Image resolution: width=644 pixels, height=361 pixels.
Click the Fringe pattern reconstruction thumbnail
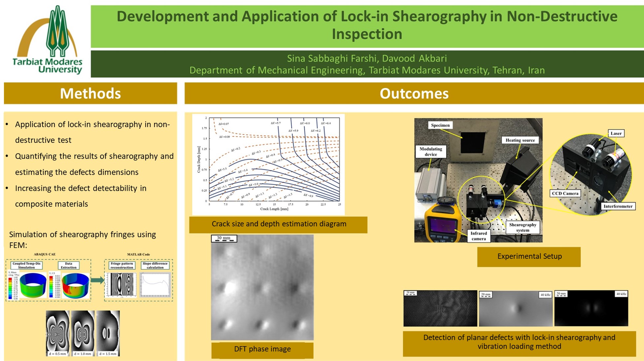coord(122,284)
